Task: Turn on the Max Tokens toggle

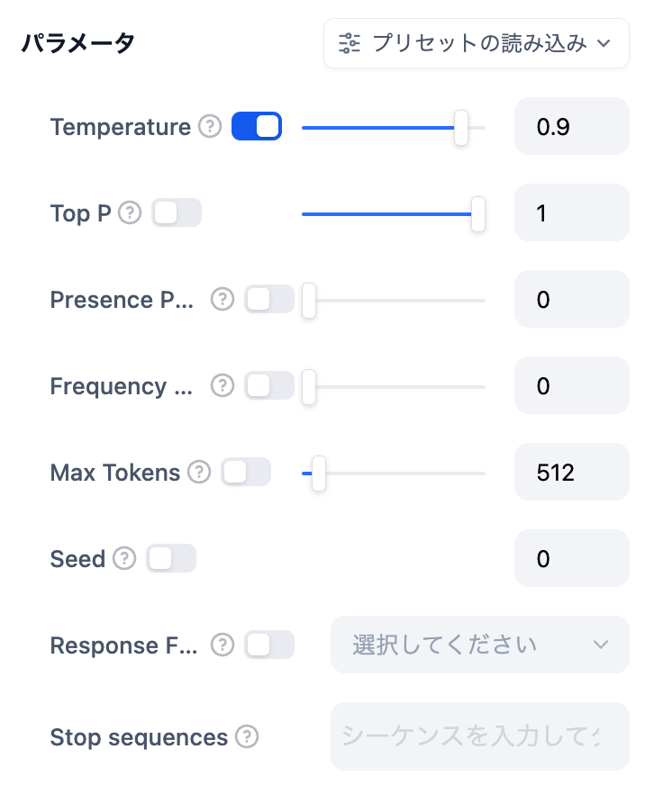Action: tap(246, 473)
